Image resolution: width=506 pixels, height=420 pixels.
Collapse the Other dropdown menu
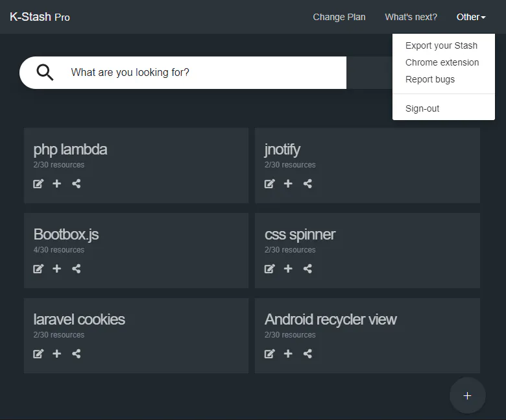[x=471, y=17]
